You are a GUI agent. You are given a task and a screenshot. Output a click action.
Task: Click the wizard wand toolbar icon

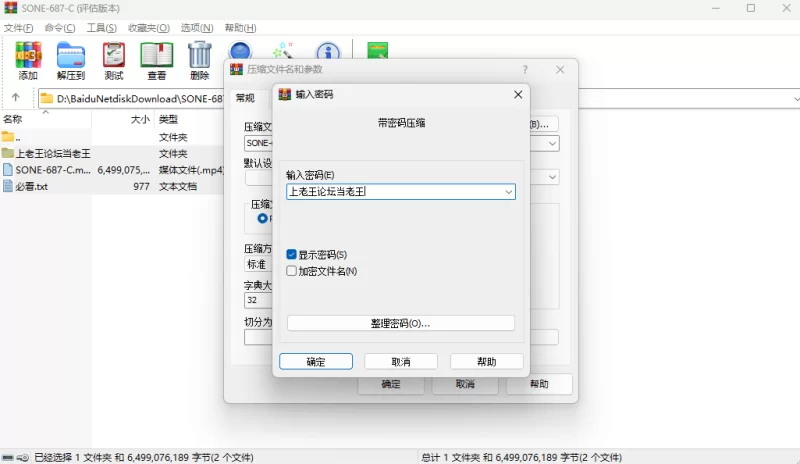pyautogui.click(x=283, y=50)
